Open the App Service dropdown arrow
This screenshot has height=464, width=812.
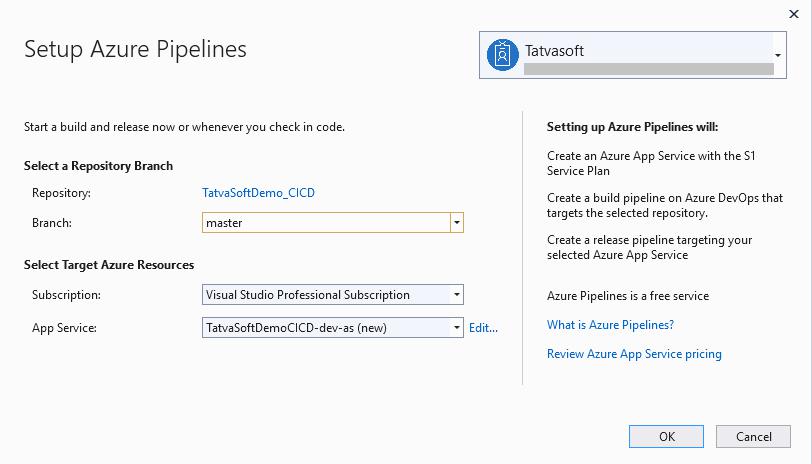pos(457,328)
